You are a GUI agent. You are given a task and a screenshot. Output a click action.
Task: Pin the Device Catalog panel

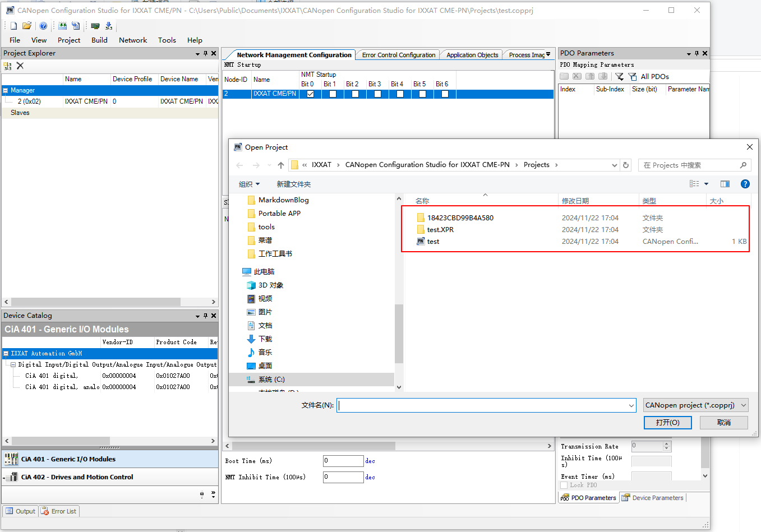pyautogui.click(x=205, y=316)
